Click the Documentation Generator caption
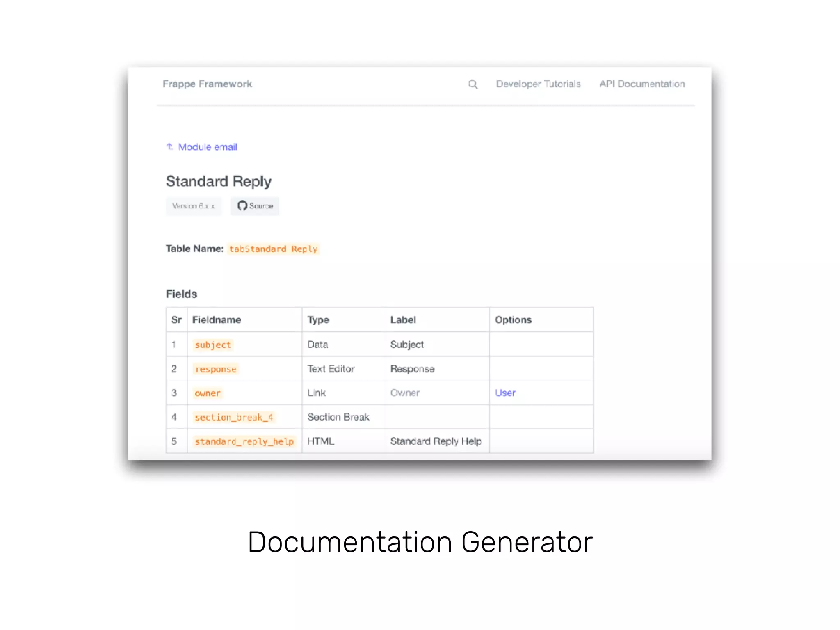 coord(420,542)
